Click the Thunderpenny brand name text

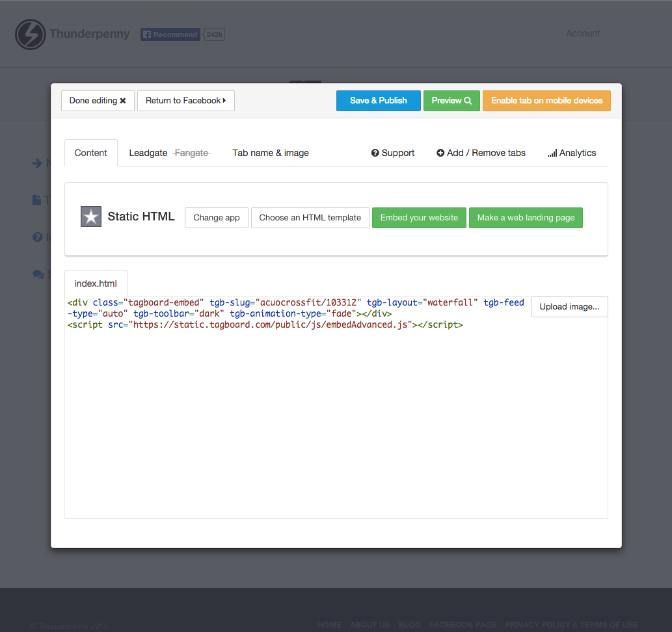click(90, 34)
